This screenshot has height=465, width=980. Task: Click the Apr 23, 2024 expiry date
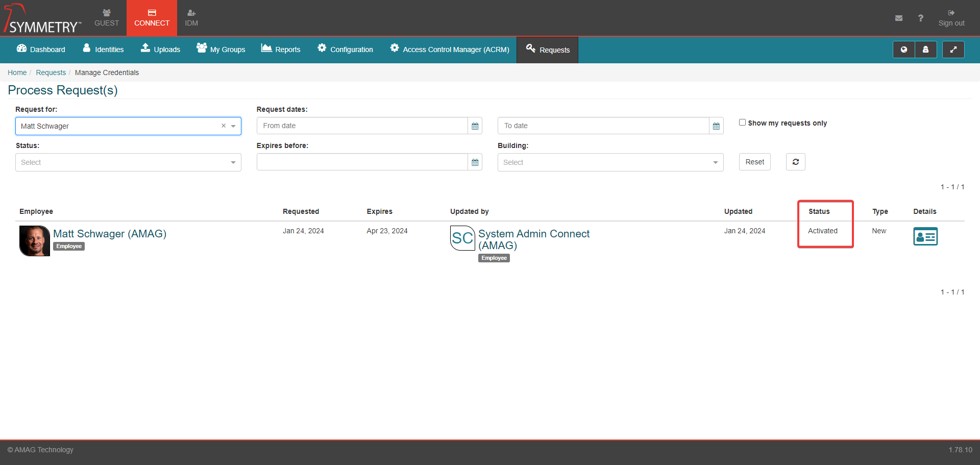[387, 231]
